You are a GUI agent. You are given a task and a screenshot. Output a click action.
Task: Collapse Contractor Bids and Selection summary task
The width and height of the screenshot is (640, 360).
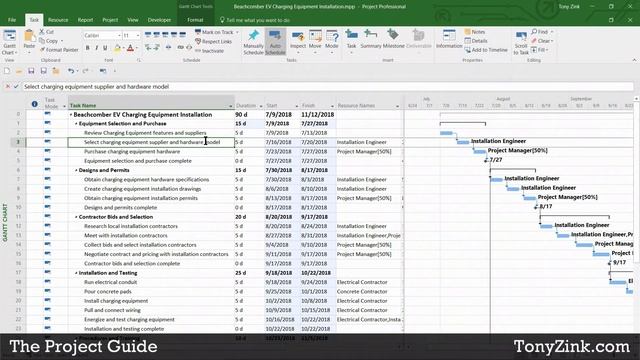coord(76,217)
